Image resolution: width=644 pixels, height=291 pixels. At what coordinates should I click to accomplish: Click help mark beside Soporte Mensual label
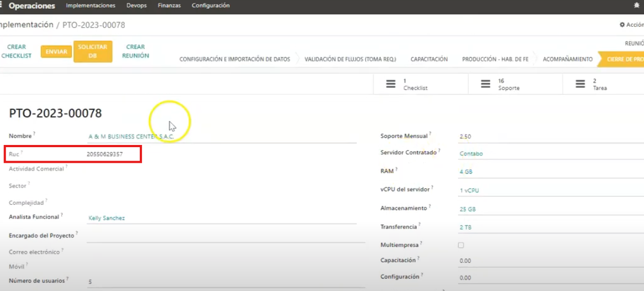click(430, 133)
